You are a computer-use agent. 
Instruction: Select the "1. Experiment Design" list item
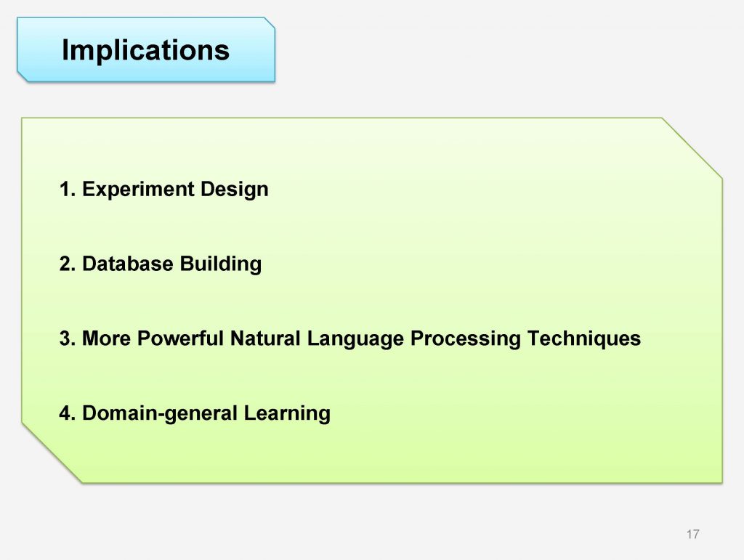pos(163,190)
